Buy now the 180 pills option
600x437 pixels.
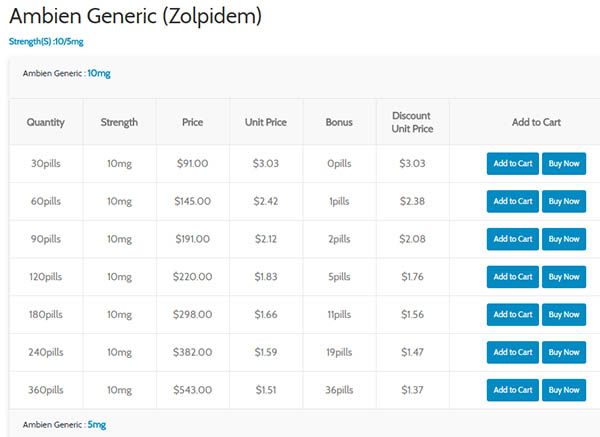tap(564, 314)
